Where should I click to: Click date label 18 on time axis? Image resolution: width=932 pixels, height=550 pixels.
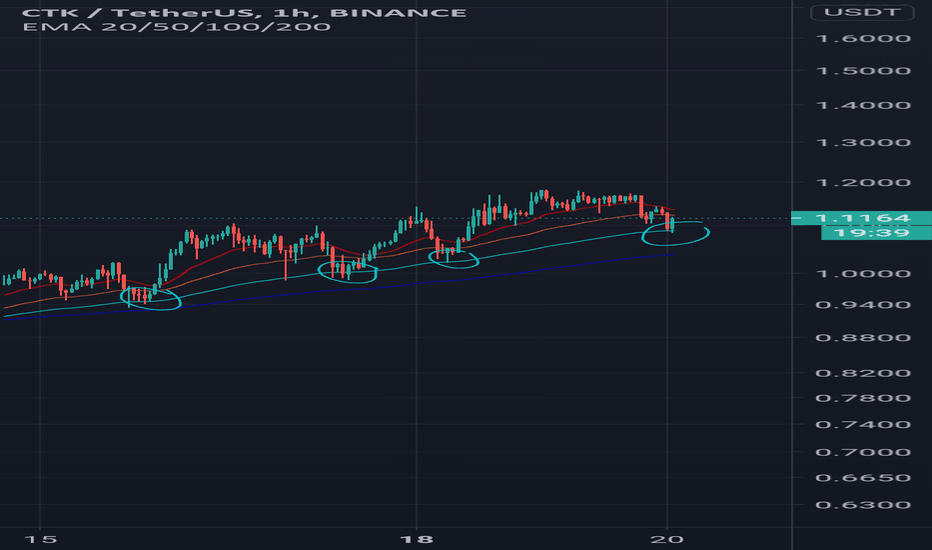pyautogui.click(x=417, y=539)
